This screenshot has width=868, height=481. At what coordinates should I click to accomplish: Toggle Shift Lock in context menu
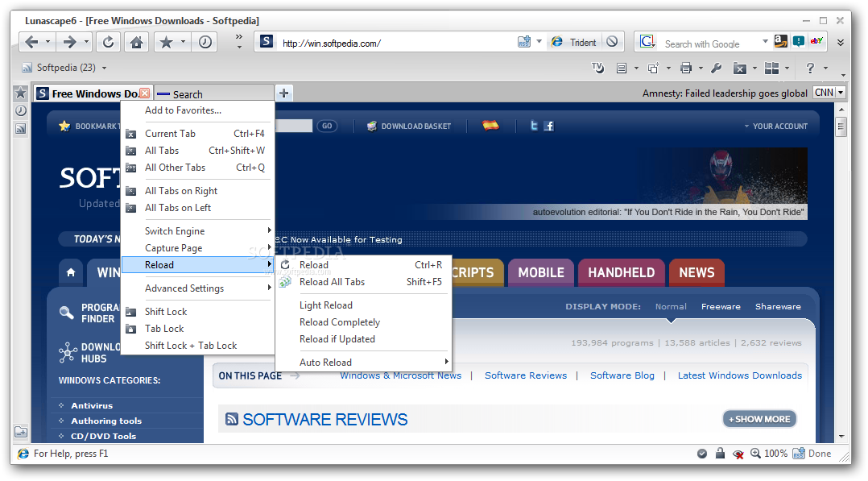pyautogui.click(x=197, y=312)
